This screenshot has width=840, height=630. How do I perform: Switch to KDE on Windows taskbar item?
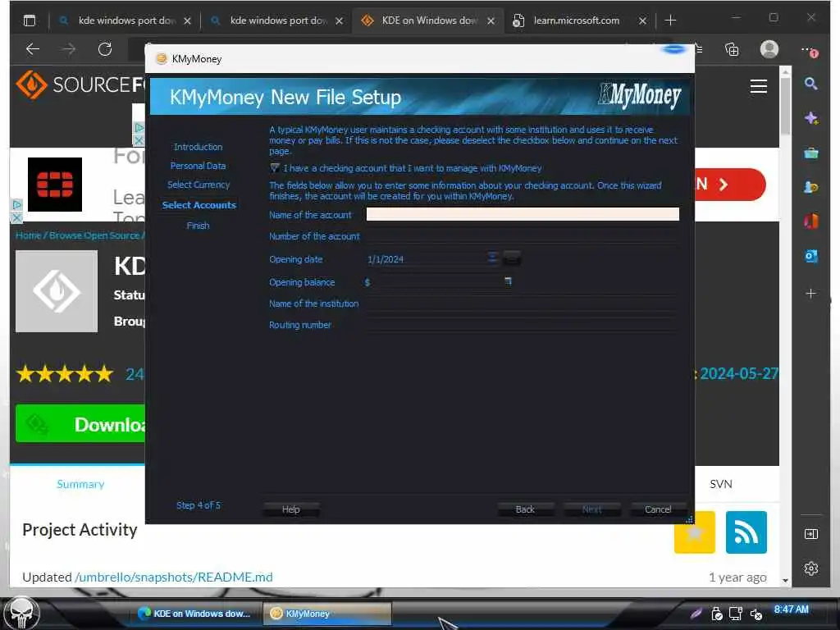195,614
